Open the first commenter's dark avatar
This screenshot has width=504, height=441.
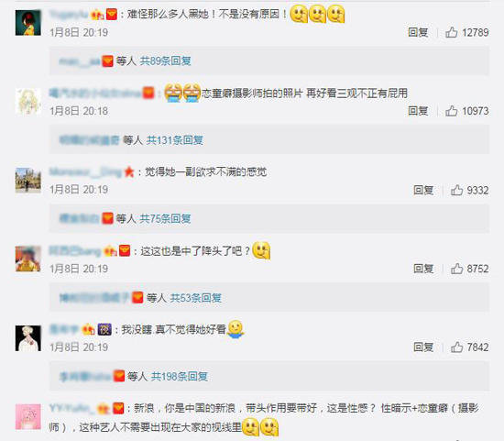28,23
